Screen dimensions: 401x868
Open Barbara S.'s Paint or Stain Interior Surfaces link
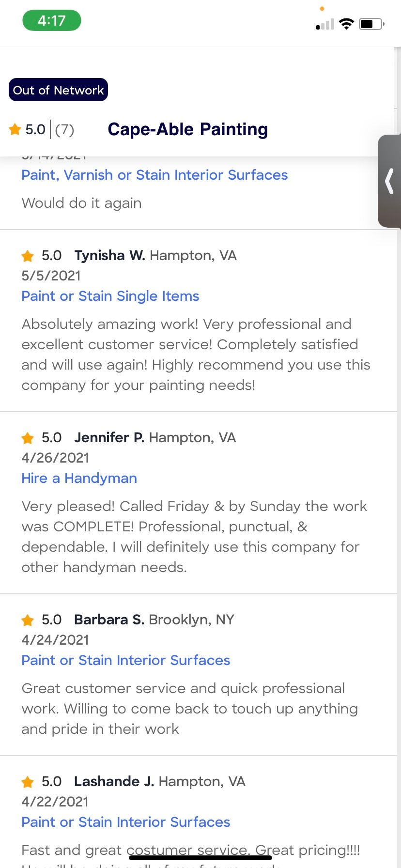tap(126, 660)
